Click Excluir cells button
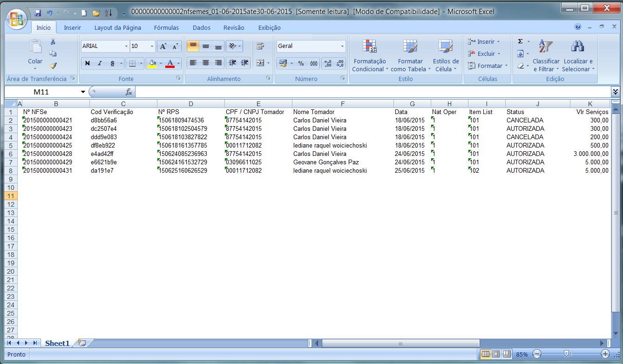Image resolution: width=623 pixels, height=364 pixels. [x=484, y=54]
